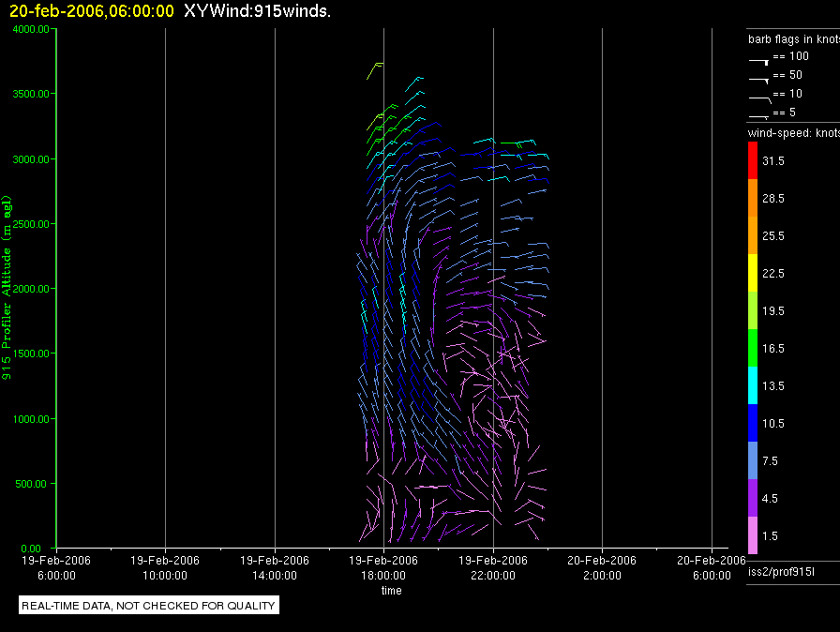Viewport: 840px width, 632px height.
Task: Click the 10 knot barb flag symbol
Action: [759, 99]
